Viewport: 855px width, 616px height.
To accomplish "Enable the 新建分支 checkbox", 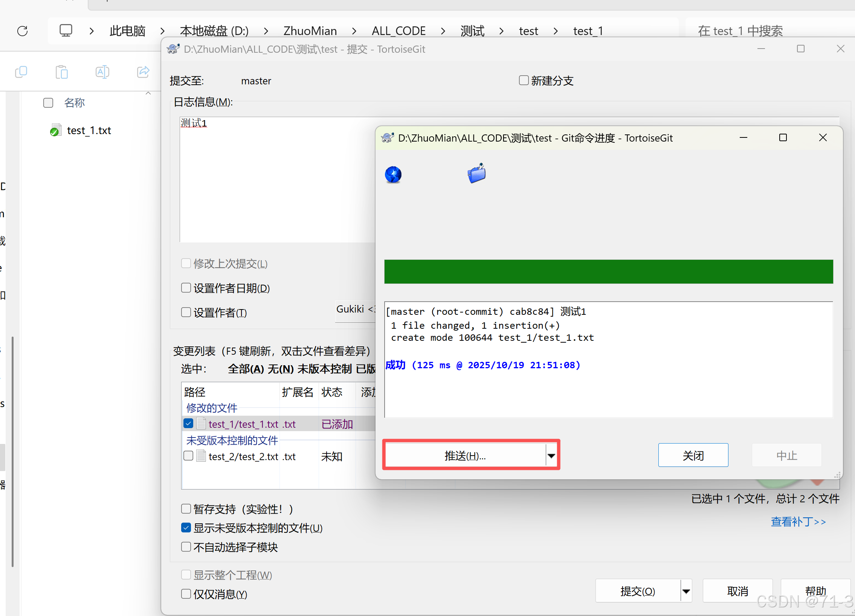I will pos(524,80).
